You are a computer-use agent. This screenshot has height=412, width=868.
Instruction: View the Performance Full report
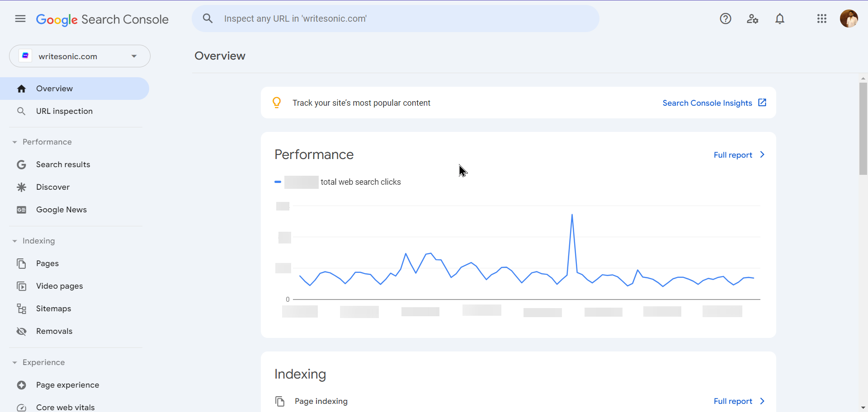point(733,155)
